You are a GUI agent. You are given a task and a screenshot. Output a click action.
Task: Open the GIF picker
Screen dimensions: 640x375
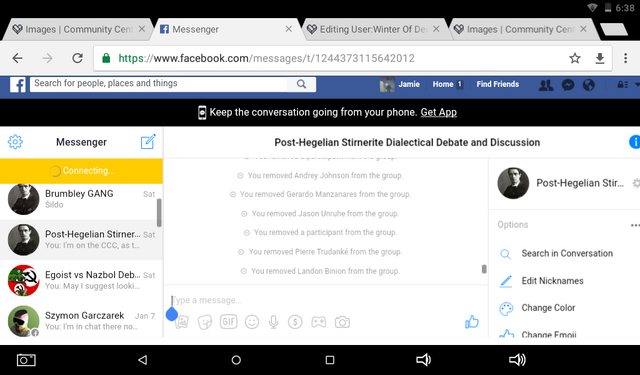click(x=229, y=322)
